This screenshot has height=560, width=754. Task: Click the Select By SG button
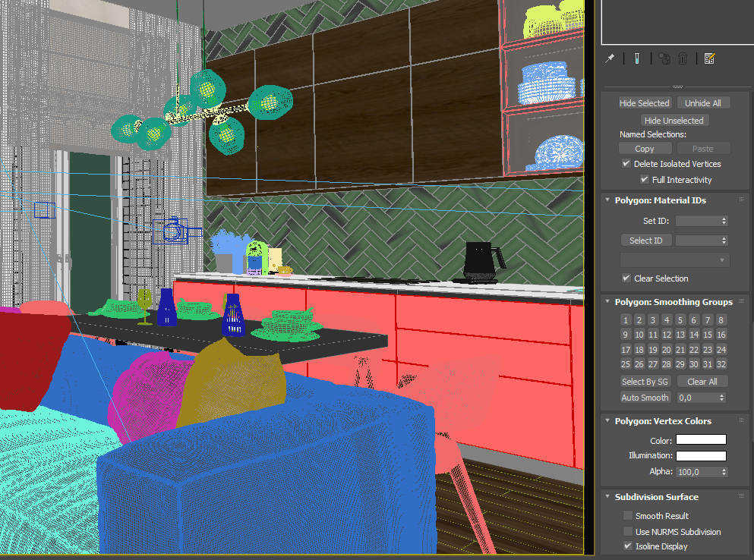(645, 381)
